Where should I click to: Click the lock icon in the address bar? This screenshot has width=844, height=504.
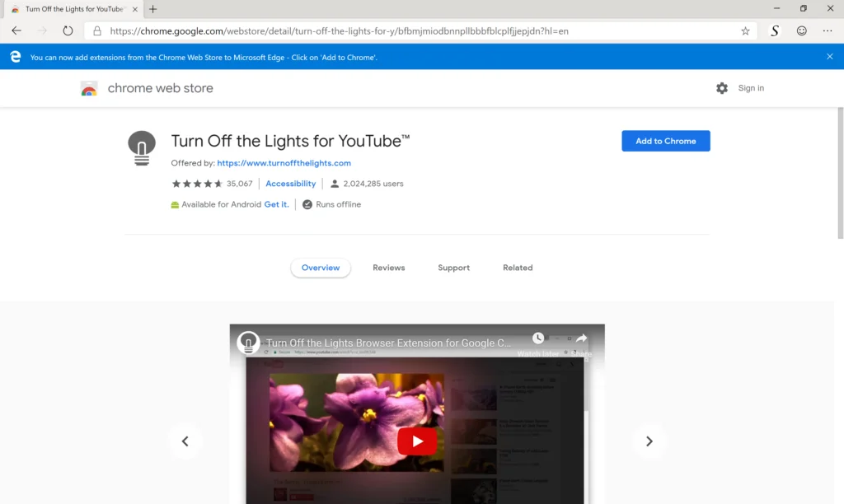(x=97, y=30)
